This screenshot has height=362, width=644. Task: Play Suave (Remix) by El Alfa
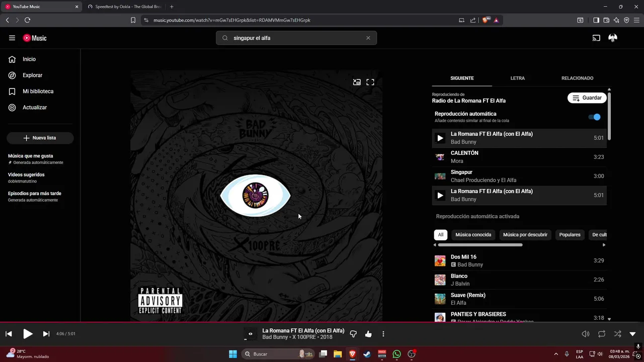[x=519, y=299]
